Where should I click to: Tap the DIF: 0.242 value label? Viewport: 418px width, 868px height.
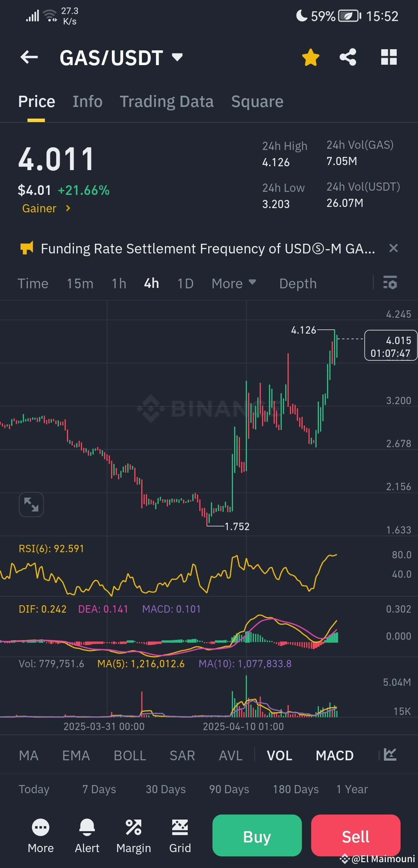[43, 609]
